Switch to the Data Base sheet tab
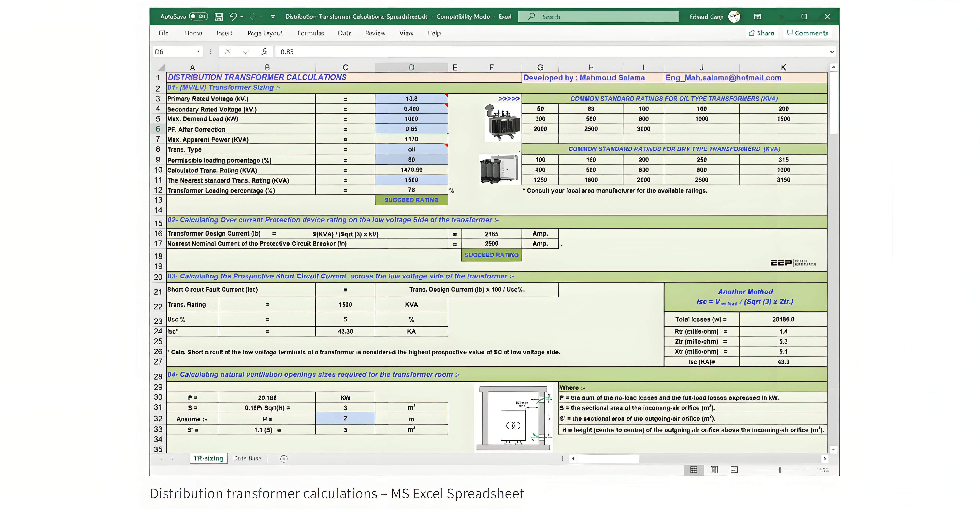The image size is (980, 509). pyautogui.click(x=247, y=458)
